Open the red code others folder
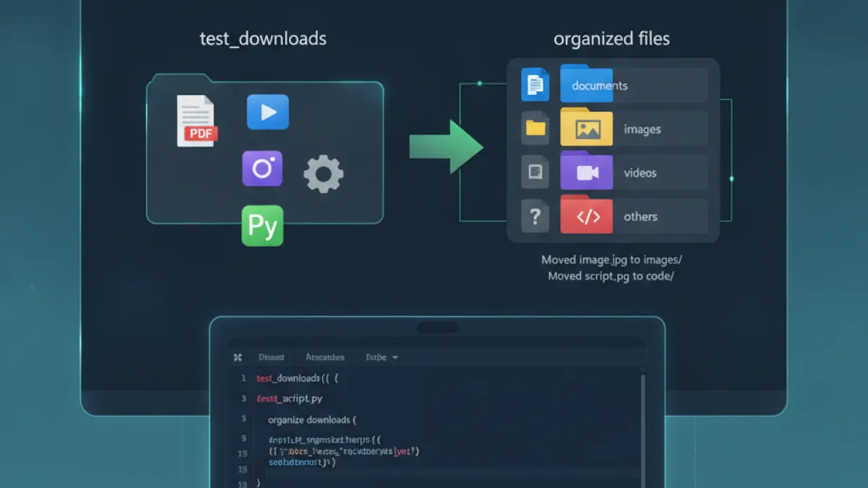Screen dimensions: 868x488 tap(587, 215)
